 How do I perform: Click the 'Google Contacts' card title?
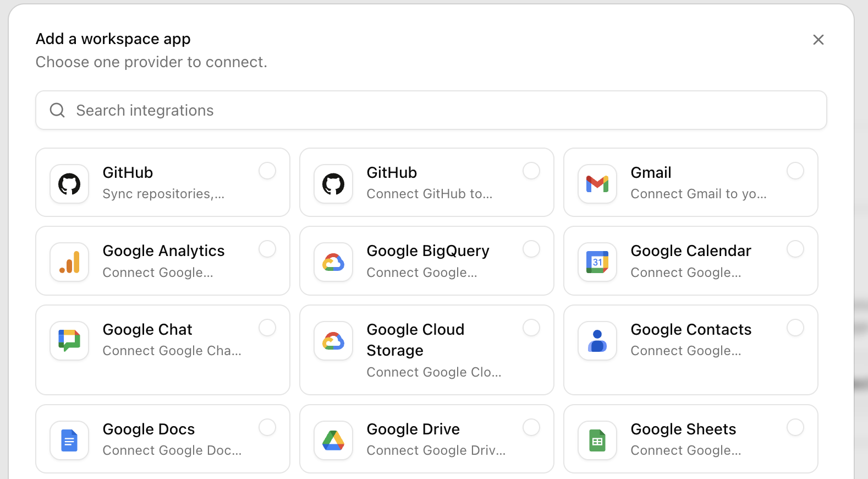[691, 330]
